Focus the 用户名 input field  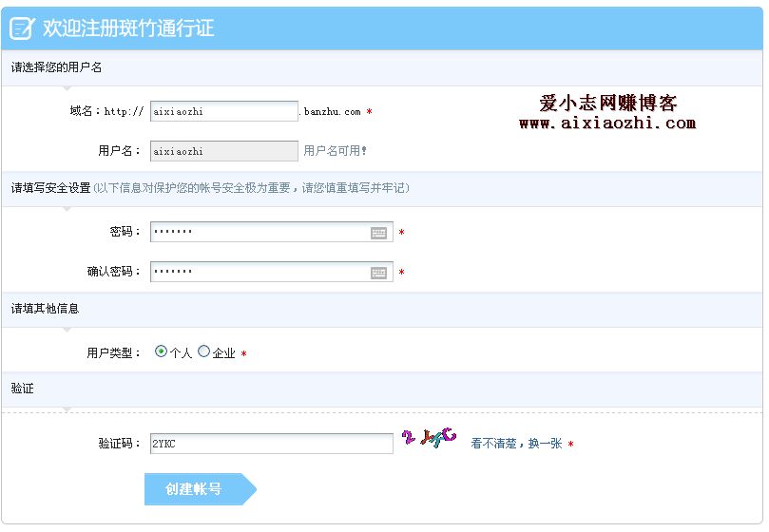click(x=224, y=151)
